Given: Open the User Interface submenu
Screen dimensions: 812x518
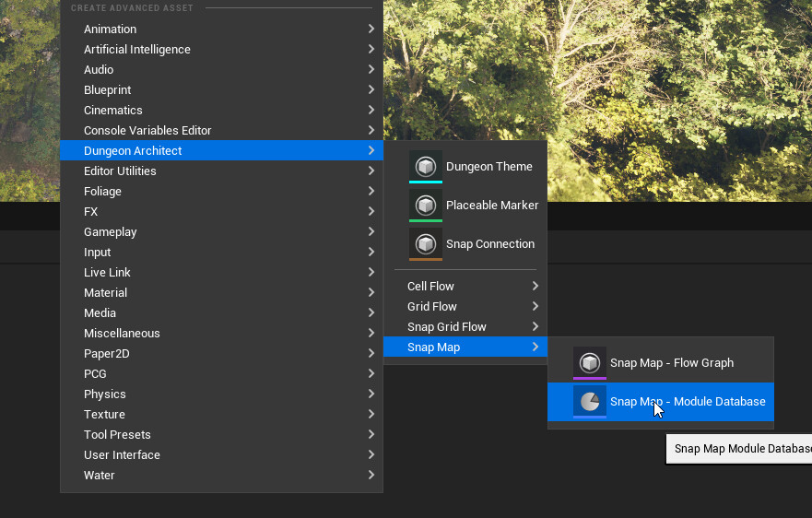Looking at the screenshot, I should pos(221,454).
